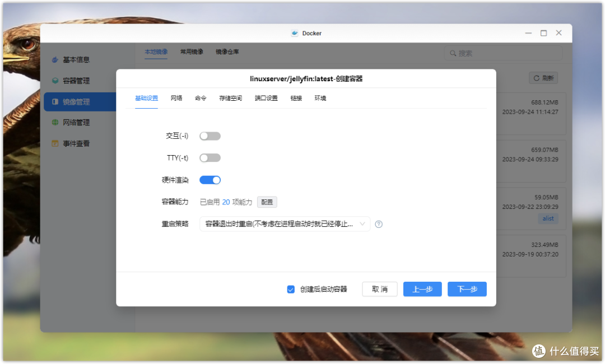The image size is (605, 364).
Task: Disable the 硬件渲染 switch
Action: coord(210,180)
